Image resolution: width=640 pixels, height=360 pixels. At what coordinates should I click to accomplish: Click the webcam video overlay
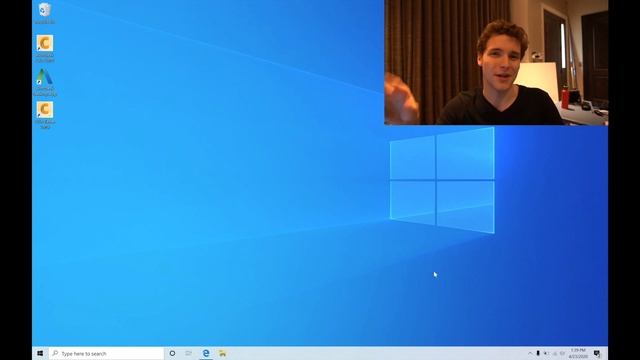point(496,62)
